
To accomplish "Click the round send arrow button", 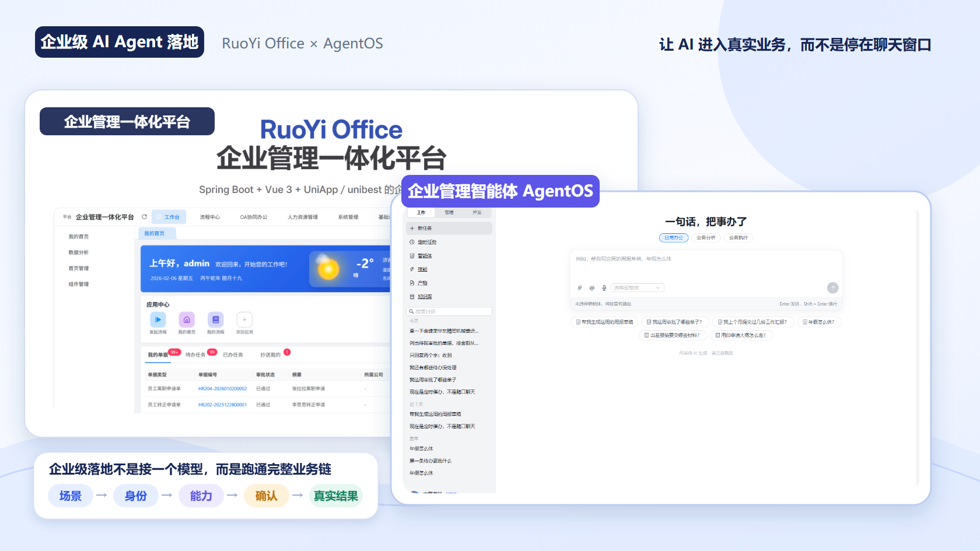I will pos(832,287).
